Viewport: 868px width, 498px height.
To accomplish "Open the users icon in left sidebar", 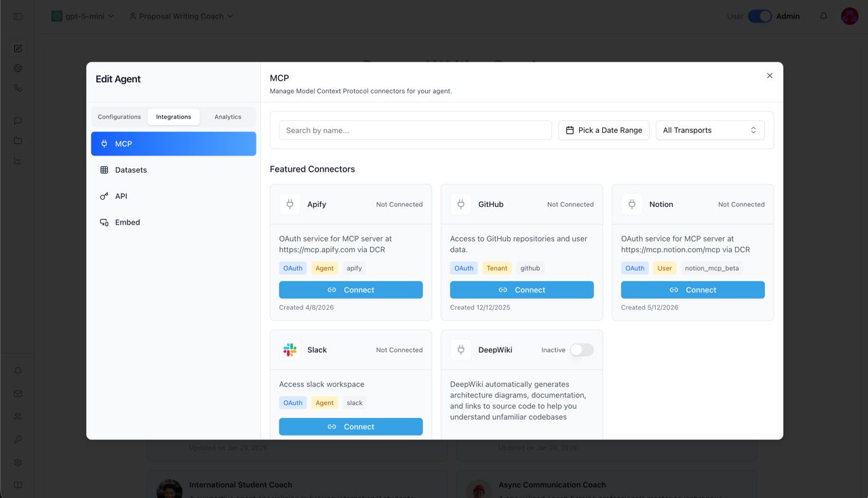I will 18,417.
